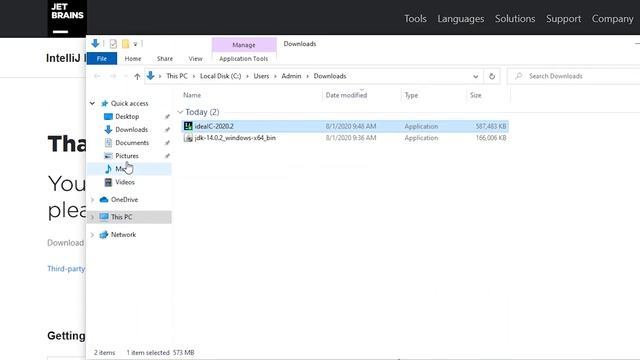The image size is (640, 360).
Task: Click the address bar folder icon
Action: pyautogui.click(x=151, y=76)
